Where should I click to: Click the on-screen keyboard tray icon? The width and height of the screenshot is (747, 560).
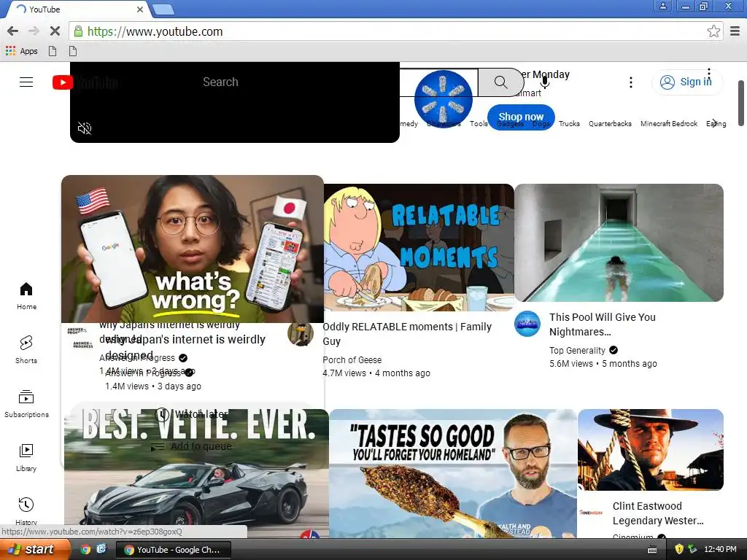click(652, 550)
